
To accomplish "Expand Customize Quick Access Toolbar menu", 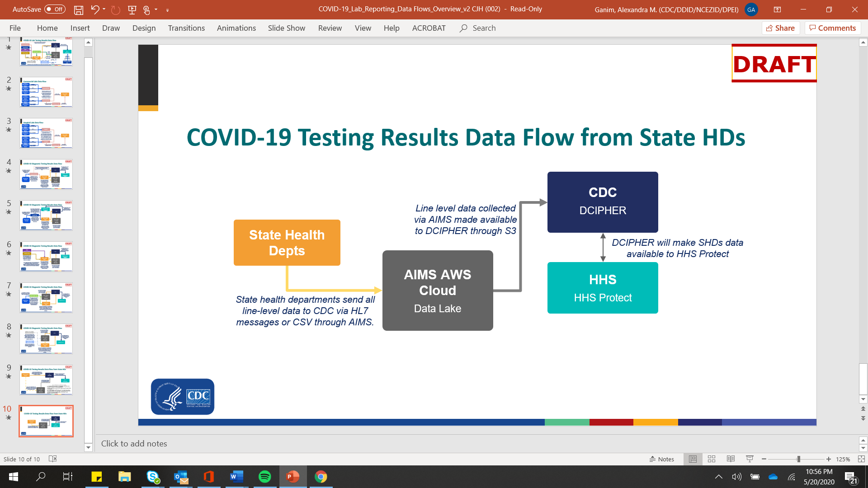I will click(168, 9).
